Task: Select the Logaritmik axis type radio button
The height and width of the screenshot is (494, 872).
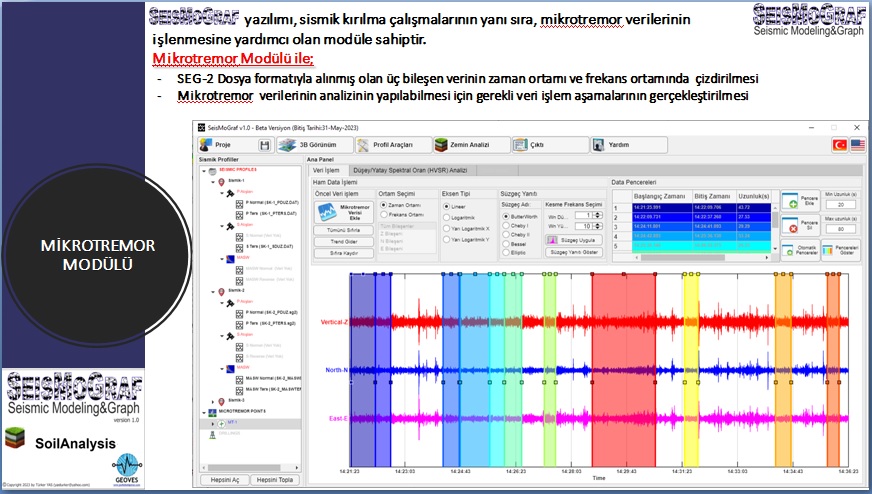Action: [447, 218]
